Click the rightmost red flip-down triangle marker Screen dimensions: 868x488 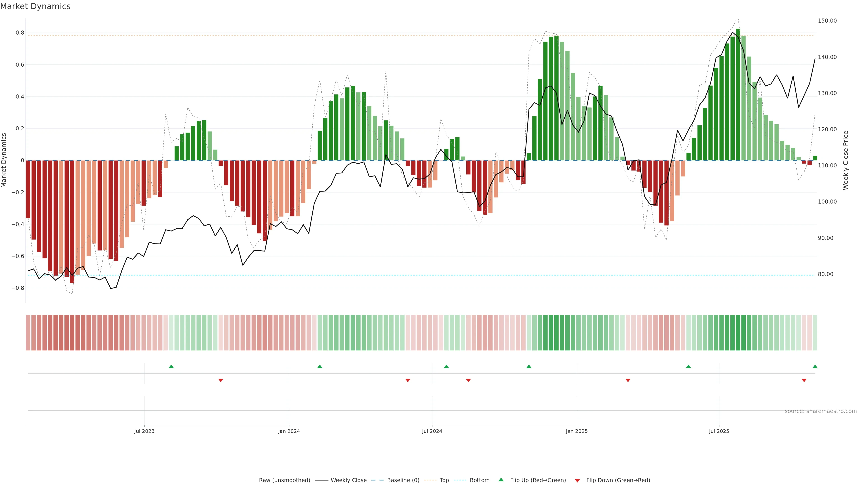coord(804,380)
